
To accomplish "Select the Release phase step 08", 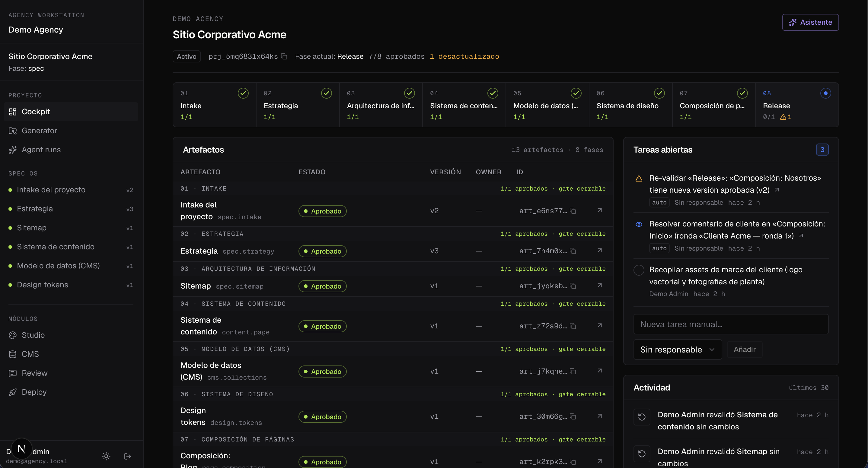I will (797, 105).
